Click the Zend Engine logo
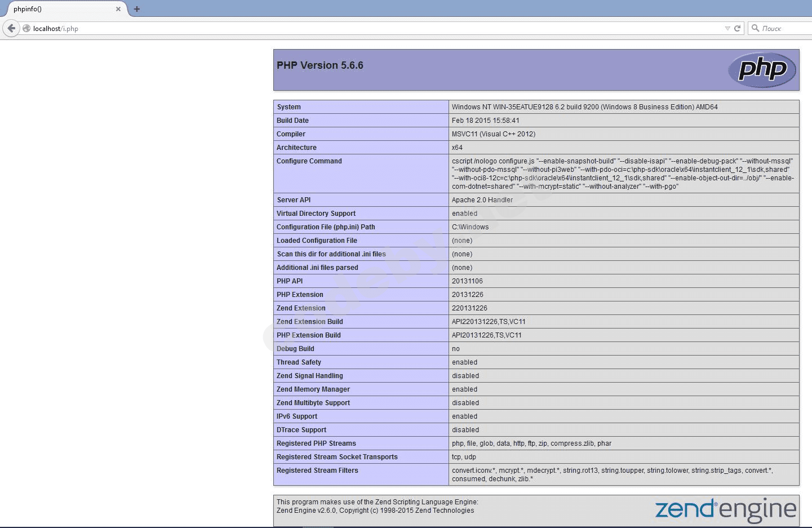Image resolution: width=812 pixels, height=528 pixels. tap(726, 509)
